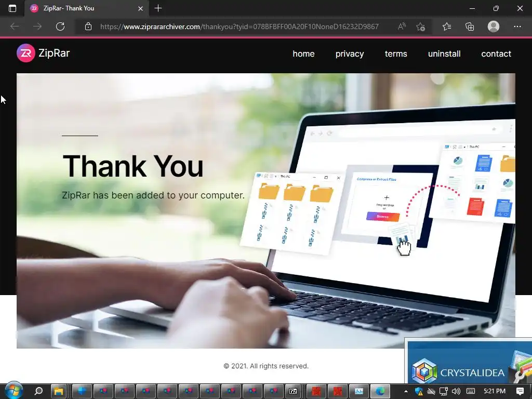This screenshot has height=399, width=532.
Task: Turn on Read Aloud
Action: (x=402, y=26)
